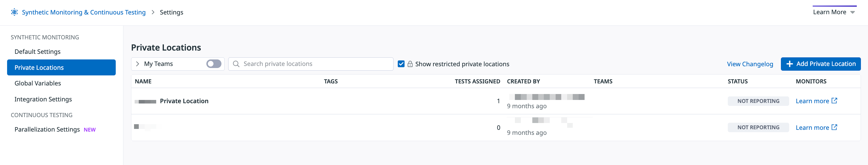Viewport: 868px width, 165px height.
Task: Open Parallelization Settings page
Action: pyautogui.click(x=47, y=130)
